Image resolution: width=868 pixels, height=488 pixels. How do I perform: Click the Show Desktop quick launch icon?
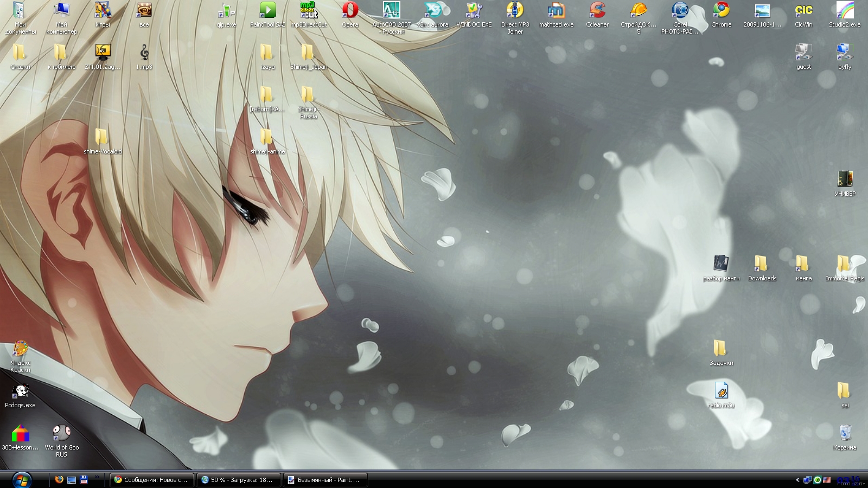pos(71,479)
